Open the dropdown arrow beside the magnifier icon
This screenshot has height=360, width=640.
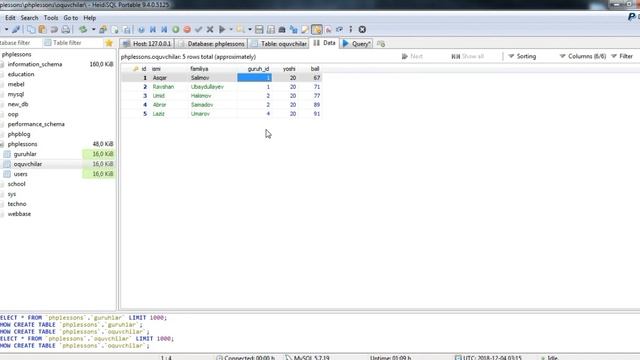tap(249, 29)
